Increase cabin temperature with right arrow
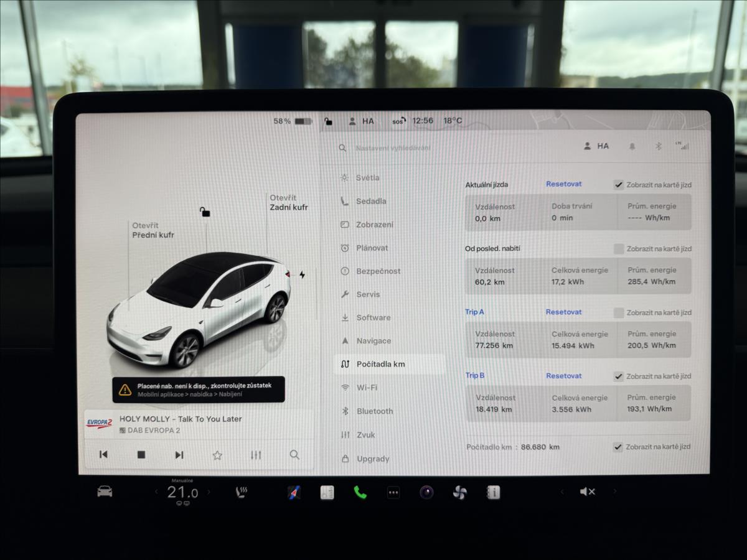This screenshot has height=560, width=747. [207, 492]
